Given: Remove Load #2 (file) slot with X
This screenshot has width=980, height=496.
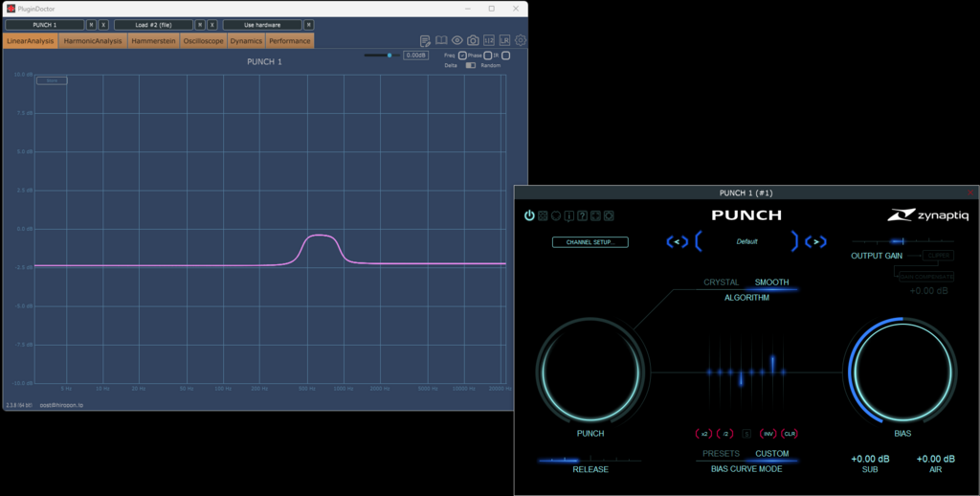Looking at the screenshot, I should tap(212, 25).
